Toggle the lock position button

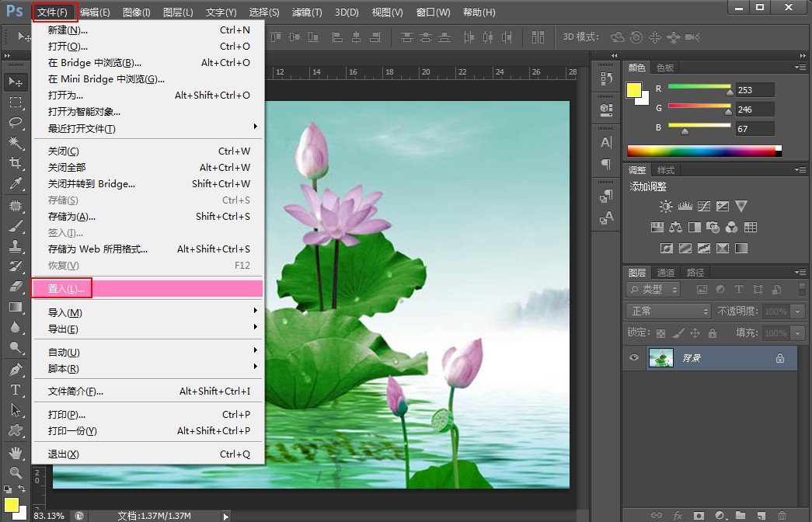pyautogui.click(x=694, y=333)
